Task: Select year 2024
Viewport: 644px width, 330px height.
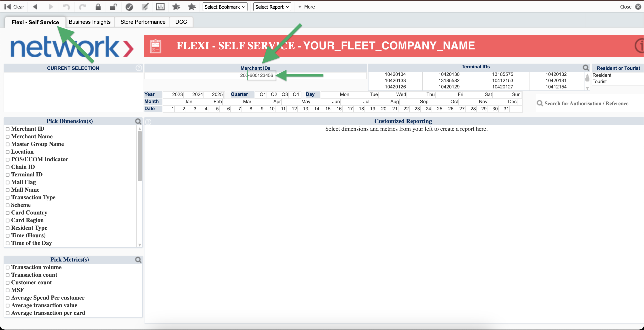Action: point(194,94)
